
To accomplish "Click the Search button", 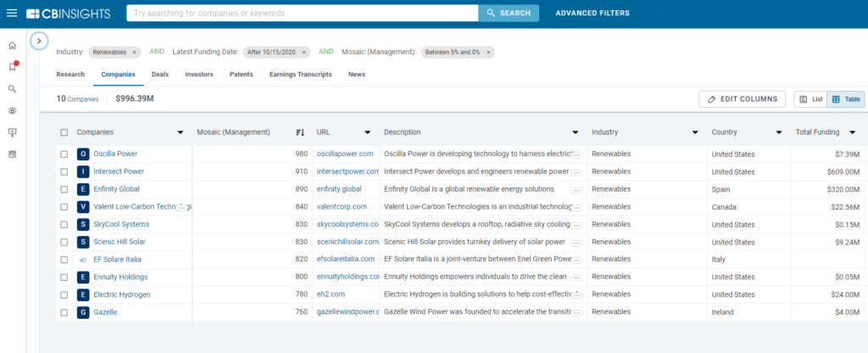I will pos(509,14).
